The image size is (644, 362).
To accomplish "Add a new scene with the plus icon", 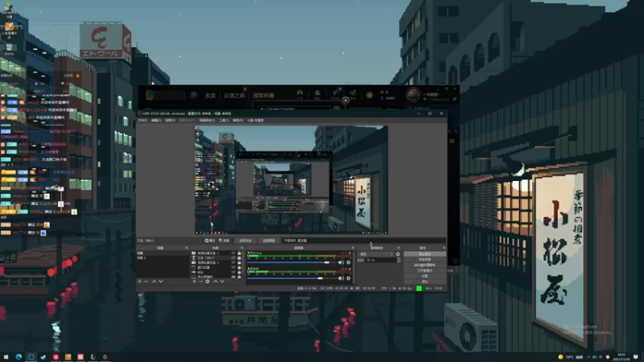I will coord(139,281).
